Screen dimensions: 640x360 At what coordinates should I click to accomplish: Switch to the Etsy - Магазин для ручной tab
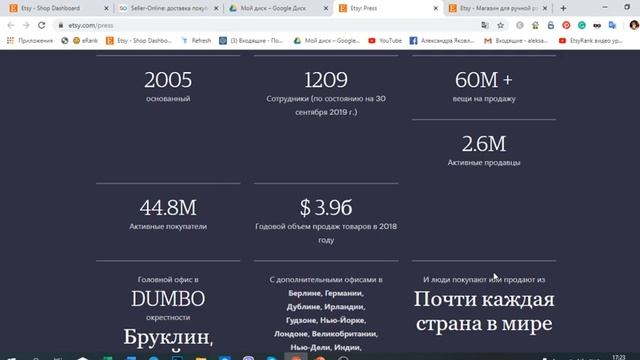coord(497,8)
